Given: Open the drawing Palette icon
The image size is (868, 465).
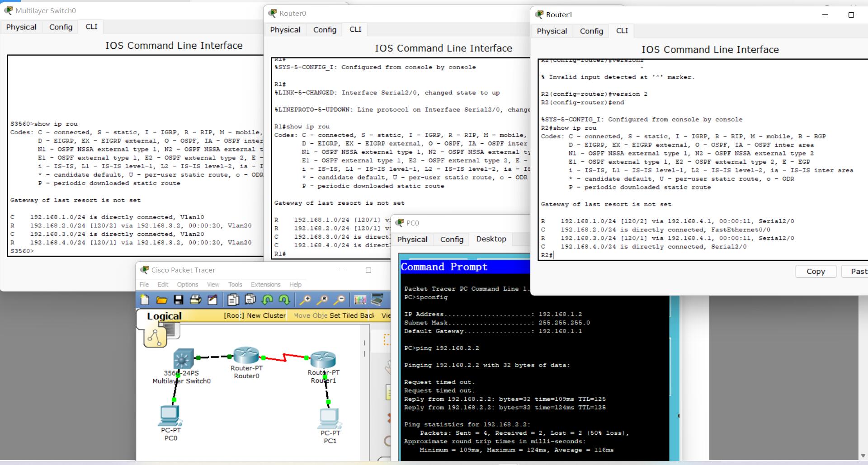Looking at the screenshot, I should click(x=360, y=300).
